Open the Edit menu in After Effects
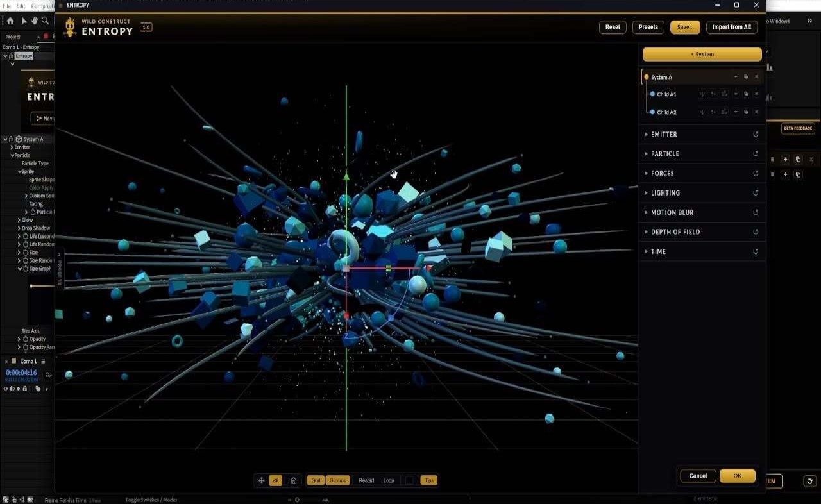 point(21,6)
